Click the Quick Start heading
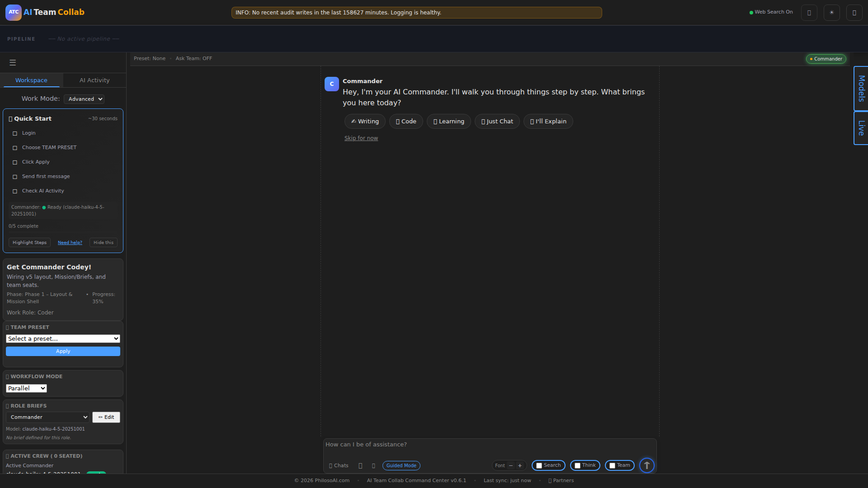 coord(30,119)
